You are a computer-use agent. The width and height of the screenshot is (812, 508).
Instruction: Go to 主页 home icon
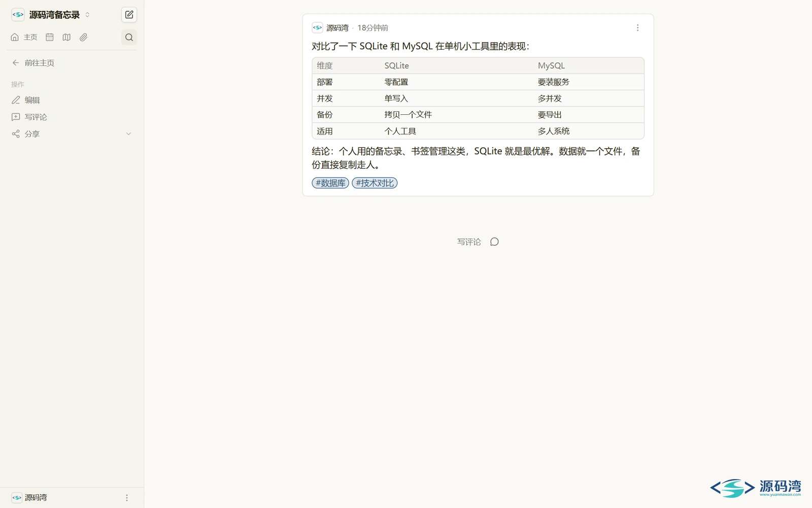click(15, 37)
